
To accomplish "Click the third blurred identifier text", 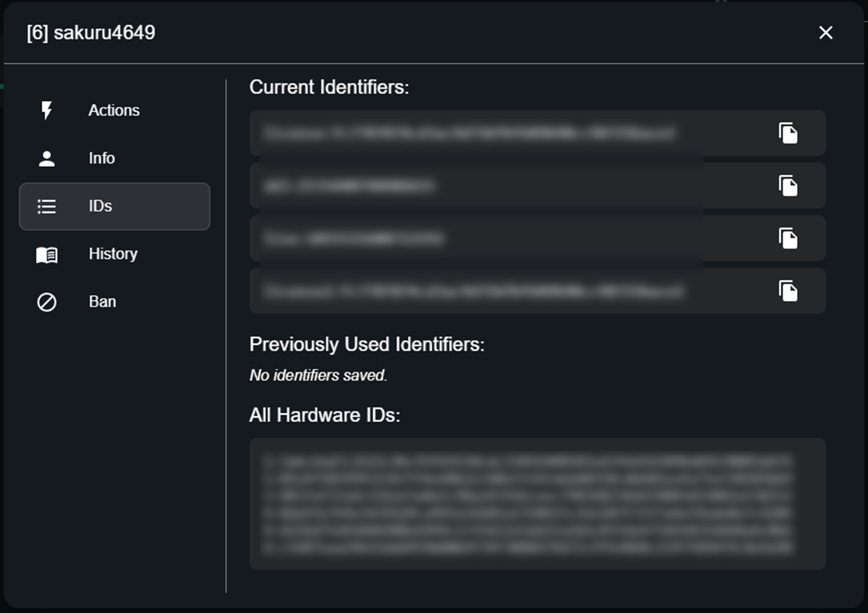I will pyautogui.click(x=354, y=239).
